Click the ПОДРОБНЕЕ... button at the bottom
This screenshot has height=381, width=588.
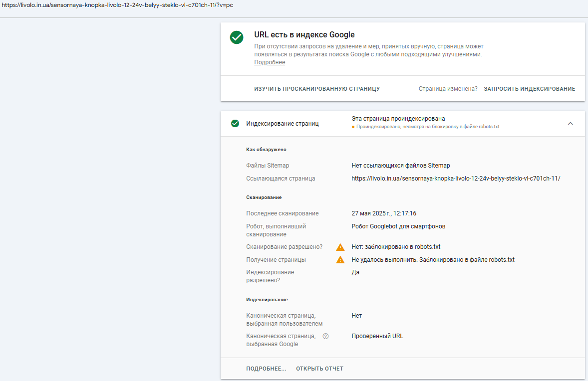pos(266,369)
